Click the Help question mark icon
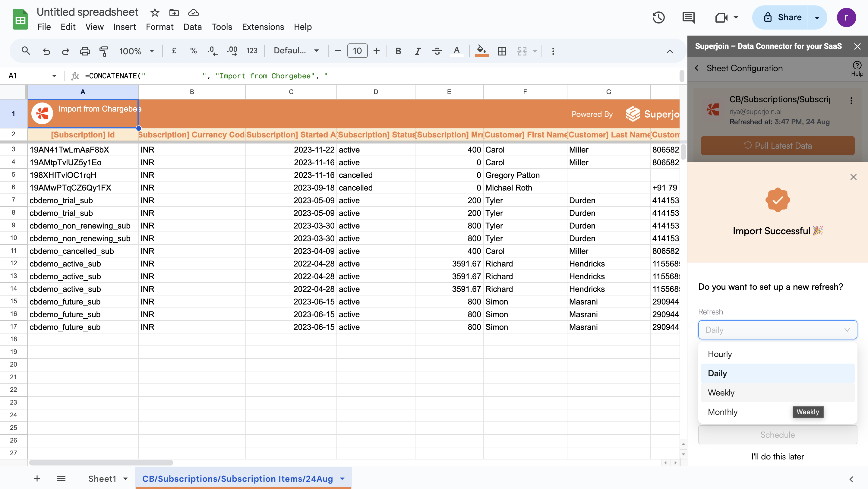Screen dimensions: 868x489 (x=857, y=66)
